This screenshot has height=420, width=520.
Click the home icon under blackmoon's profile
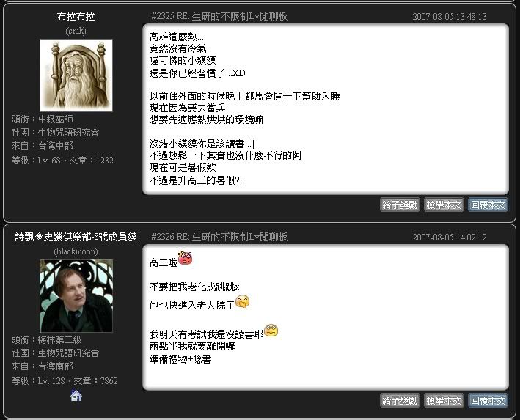(76, 396)
